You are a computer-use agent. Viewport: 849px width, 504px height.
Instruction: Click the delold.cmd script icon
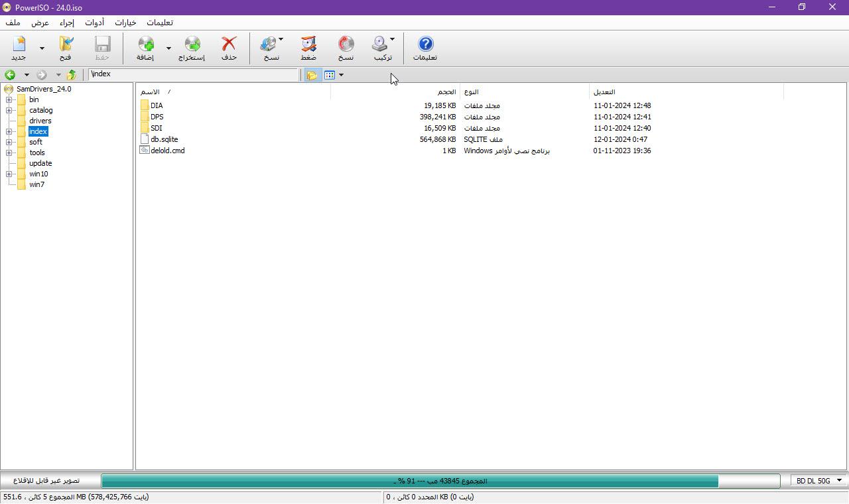pos(145,151)
